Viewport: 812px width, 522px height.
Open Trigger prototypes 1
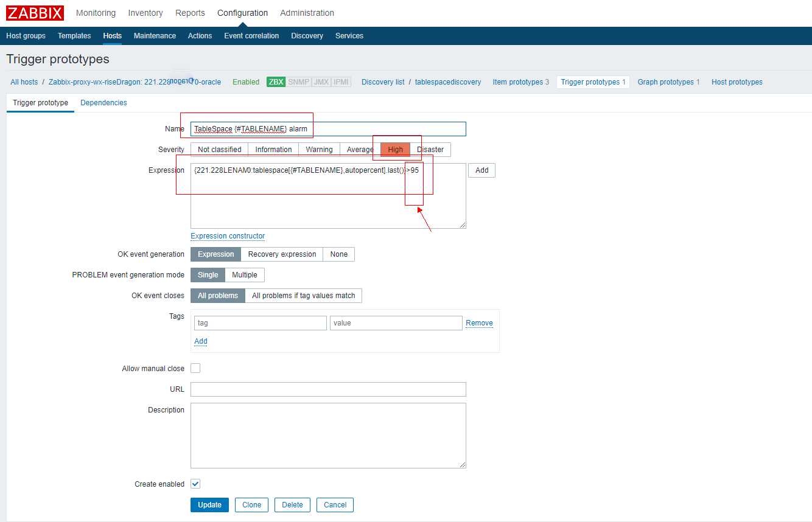[593, 82]
